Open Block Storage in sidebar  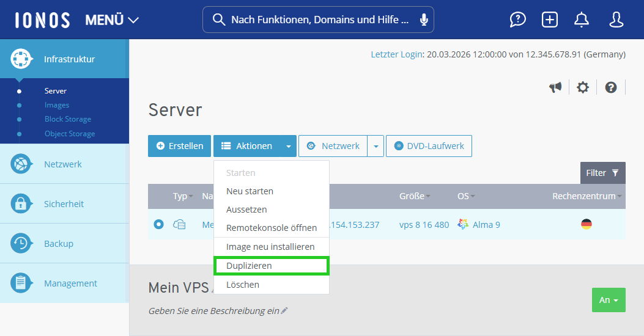(68, 119)
